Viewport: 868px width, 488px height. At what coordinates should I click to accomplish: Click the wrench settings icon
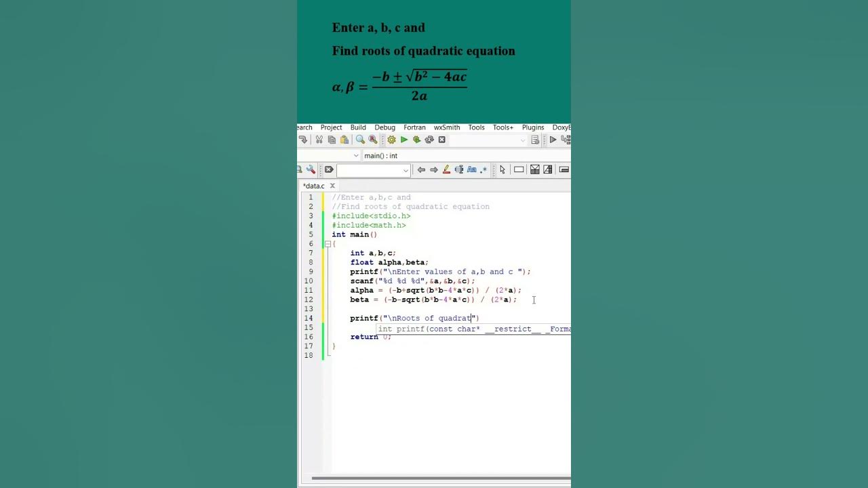(311, 169)
